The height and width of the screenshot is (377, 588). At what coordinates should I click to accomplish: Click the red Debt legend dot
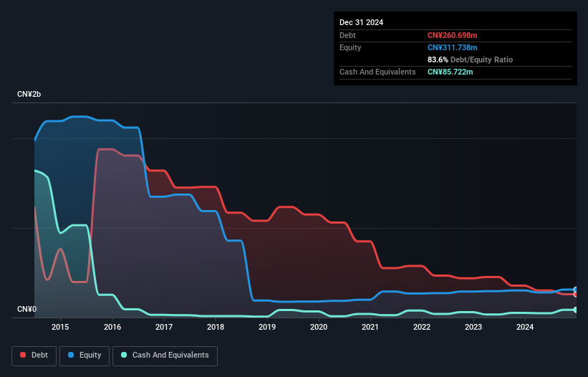(x=23, y=355)
